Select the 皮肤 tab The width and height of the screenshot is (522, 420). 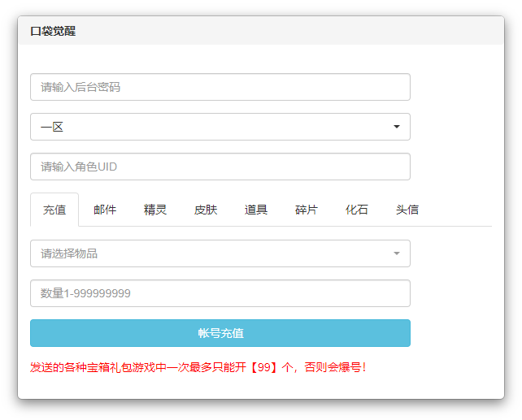point(206,210)
